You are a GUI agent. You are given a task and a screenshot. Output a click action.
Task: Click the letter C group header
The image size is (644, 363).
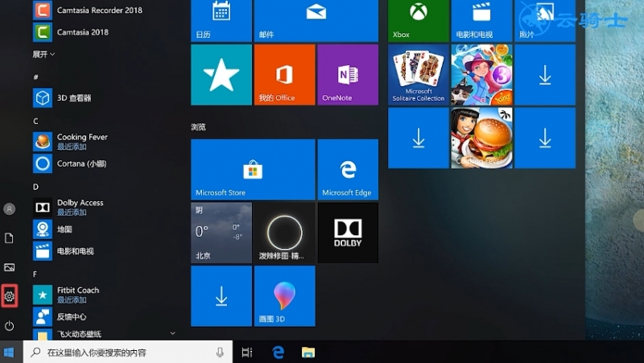tap(35, 122)
